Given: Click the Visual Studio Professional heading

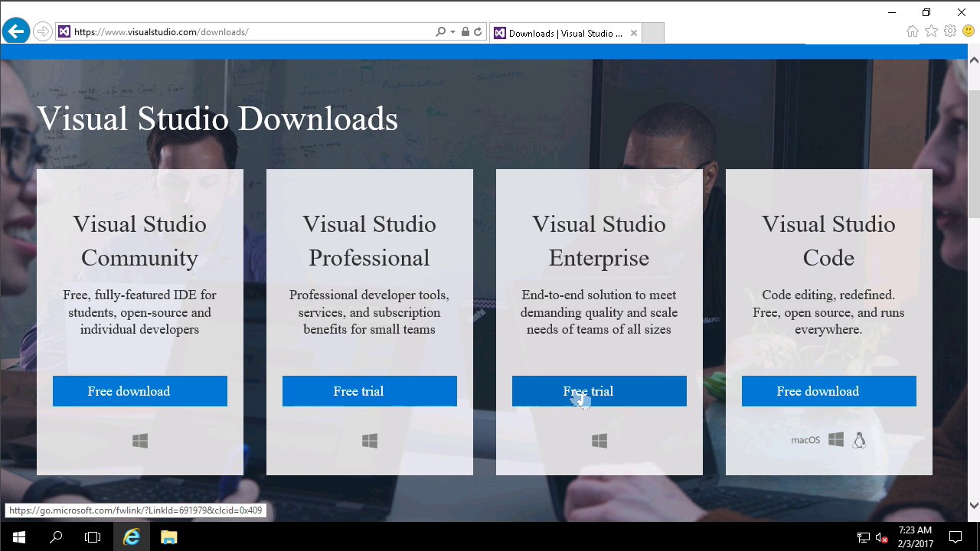Looking at the screenshot, I should (x=369, y=240).
